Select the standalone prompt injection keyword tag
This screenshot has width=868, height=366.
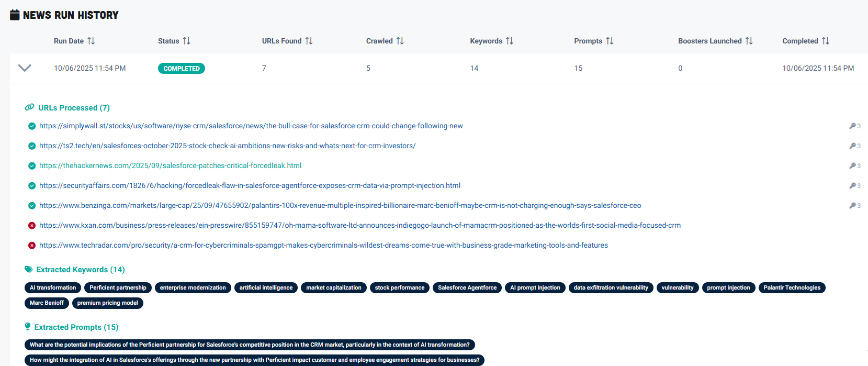(728, 287)
